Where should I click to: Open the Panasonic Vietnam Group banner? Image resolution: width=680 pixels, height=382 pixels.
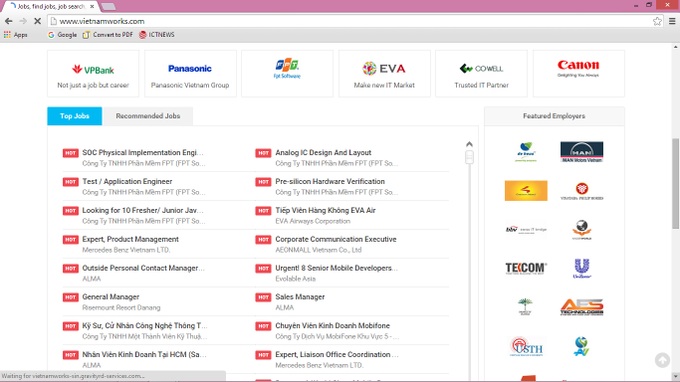coord(190,74)
